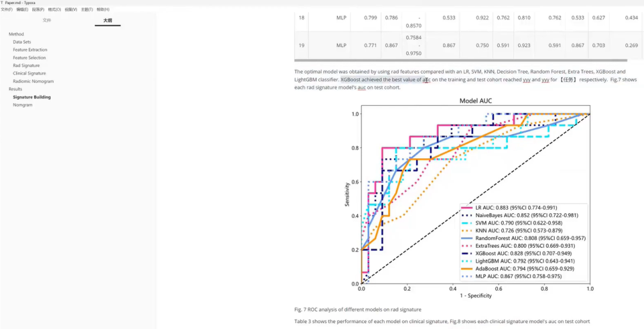This screenshot has height=329, width=644.
Task: Click the Typora app icon in title bar
Action: click(x=2, y=2)
